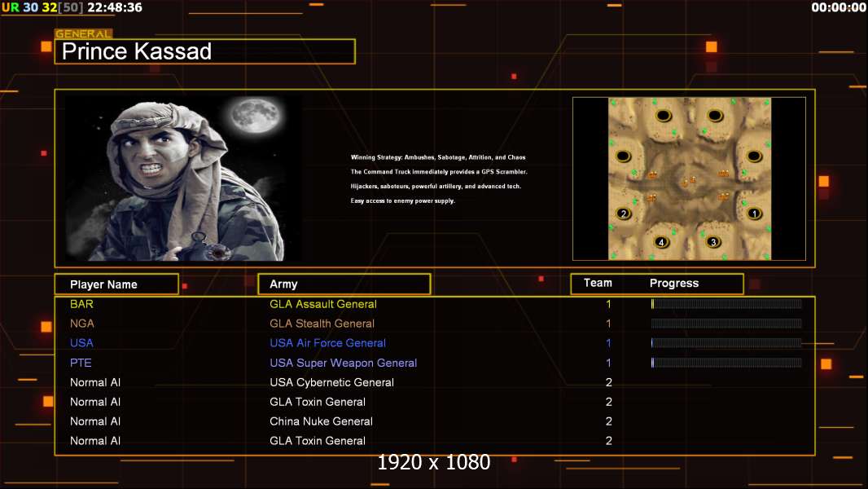The height and width of the screenshot is (489, 868).
Task: Click China Nuke General army entry
Action: pos(321,421)
